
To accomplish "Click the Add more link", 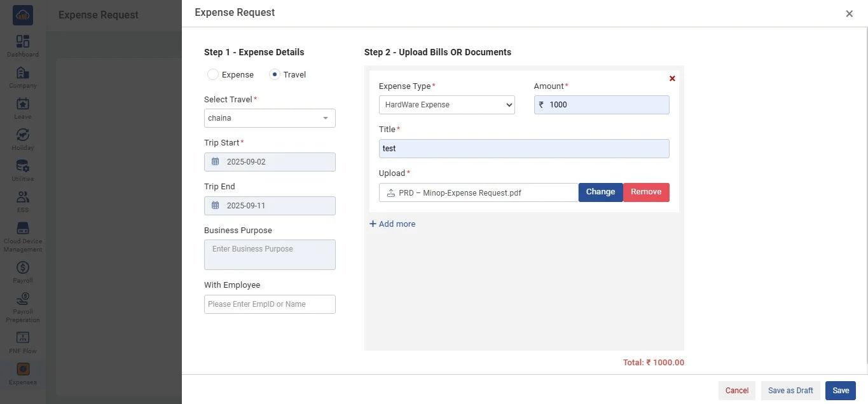I will click(392, 224).
